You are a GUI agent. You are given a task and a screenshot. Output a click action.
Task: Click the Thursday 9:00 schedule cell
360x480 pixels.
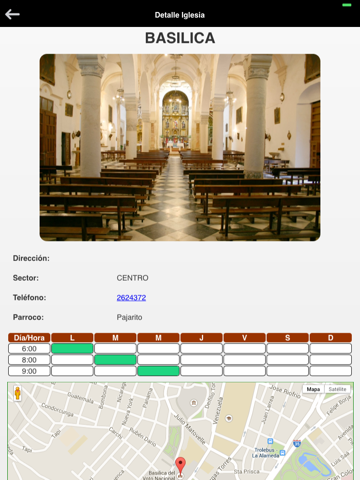[x=201, y=371]
